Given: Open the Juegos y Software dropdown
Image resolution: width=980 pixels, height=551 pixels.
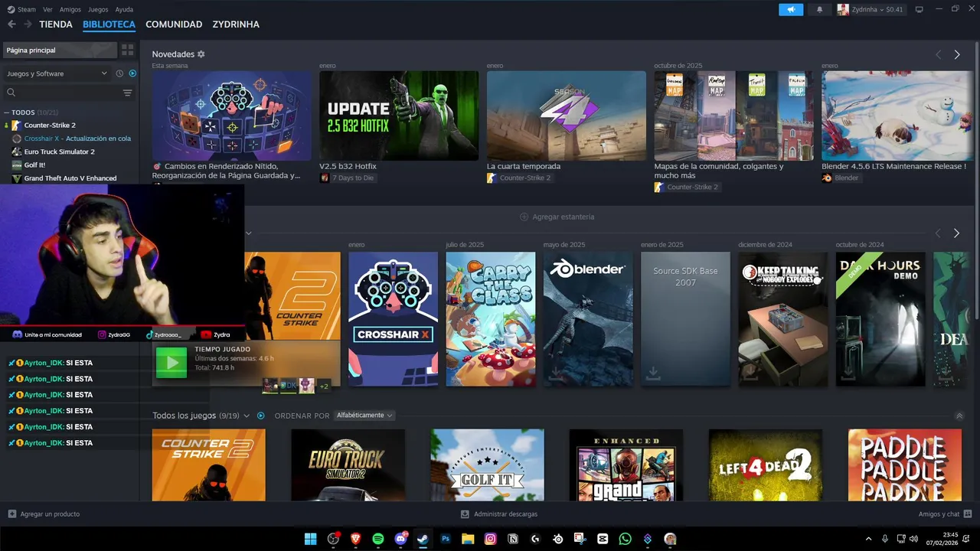Looking at the screenshot, I should [57, 73].
